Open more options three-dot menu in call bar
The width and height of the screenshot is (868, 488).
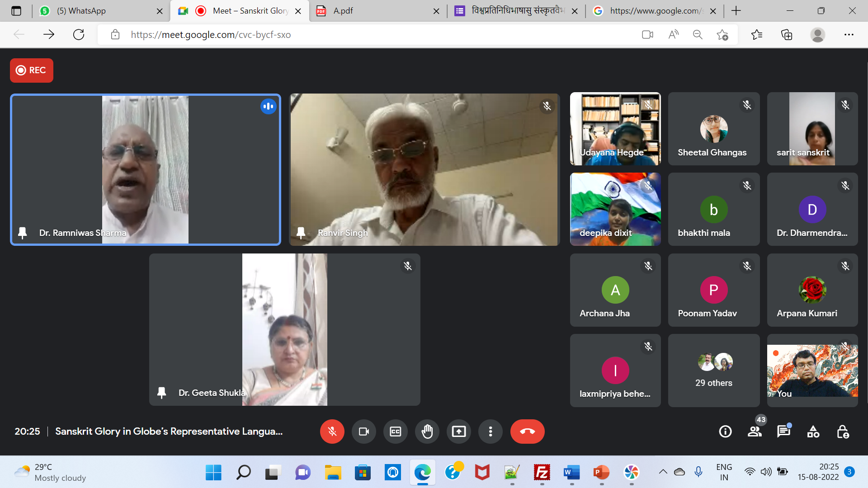point(490,432)
